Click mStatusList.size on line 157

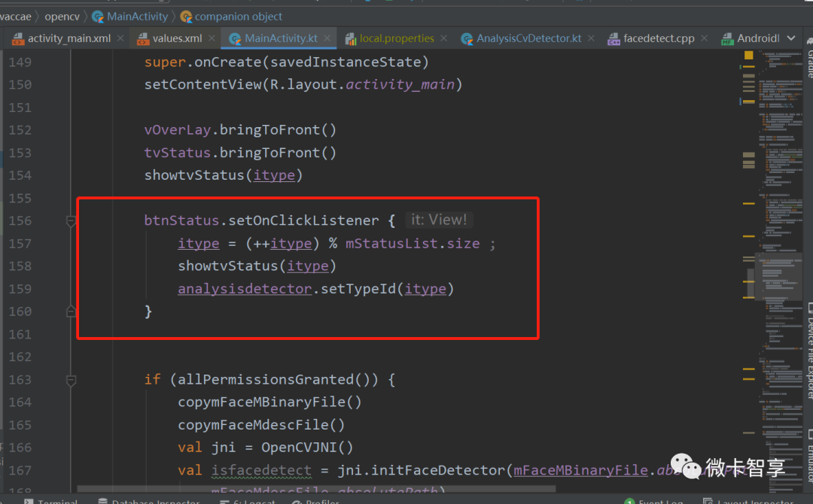(x=413, y=244)
